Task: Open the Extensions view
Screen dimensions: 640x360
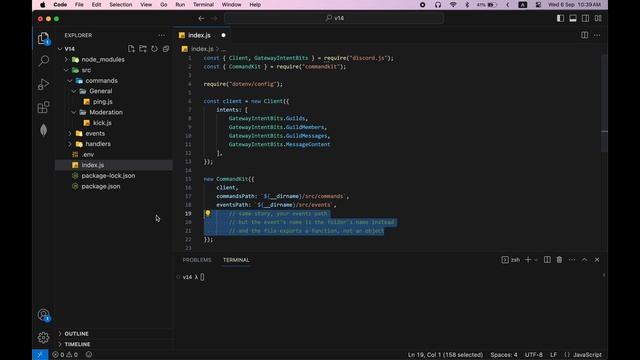Action: [43, 107]
